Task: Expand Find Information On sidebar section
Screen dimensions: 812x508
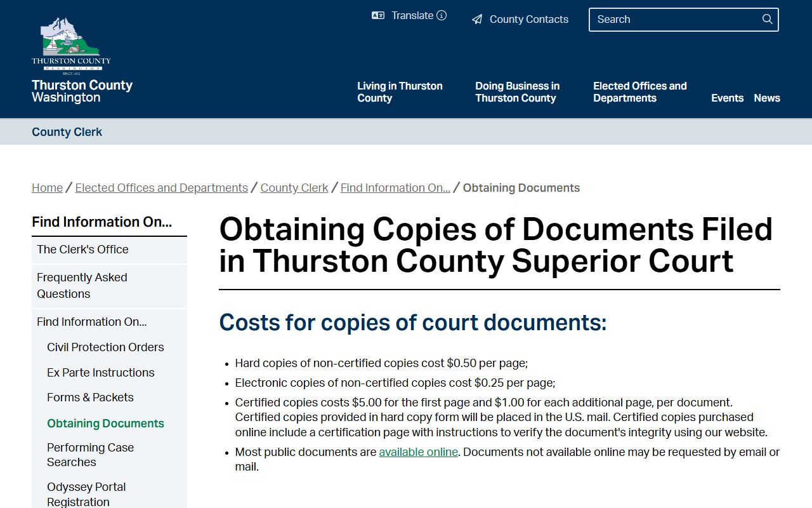Action: tap(91, 322)
